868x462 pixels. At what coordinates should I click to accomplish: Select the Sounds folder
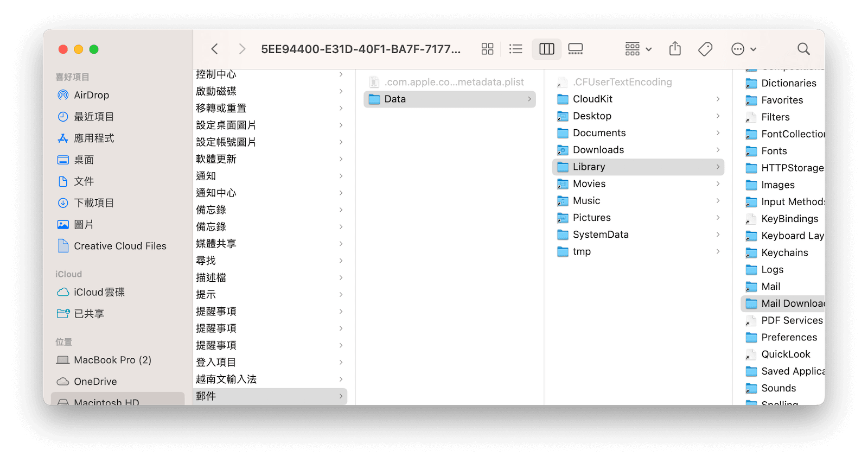point(783,388)
